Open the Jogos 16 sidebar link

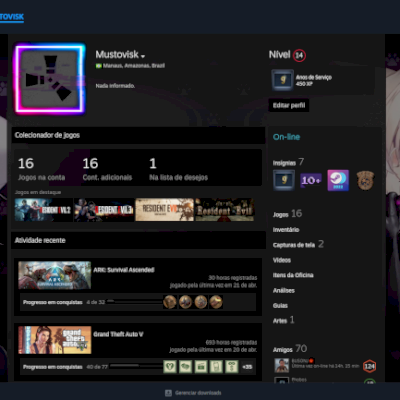287,214
